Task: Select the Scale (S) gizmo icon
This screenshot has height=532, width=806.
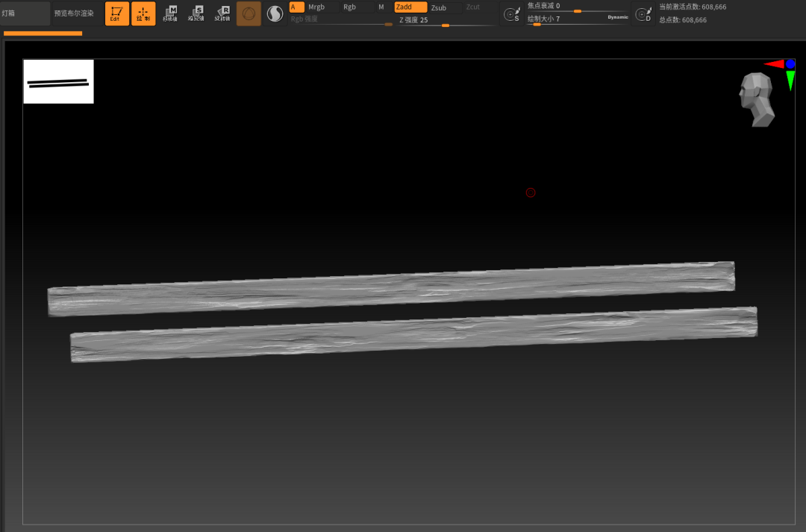Action: 196,13
